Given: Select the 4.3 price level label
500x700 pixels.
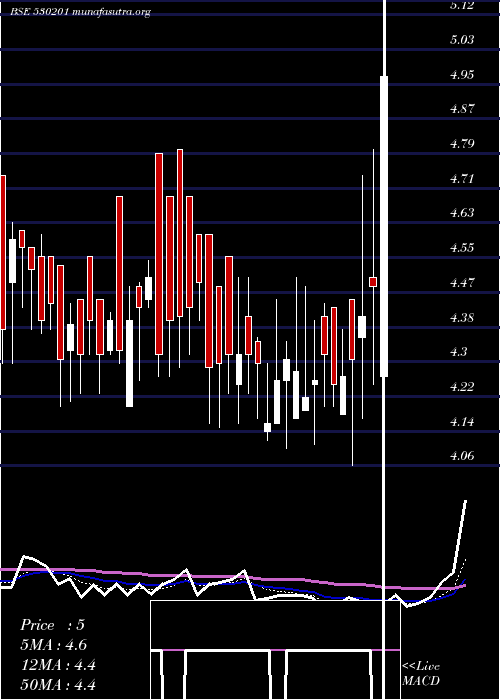Looking at the screenshot, I should pyautogui.click(x=458, y=352).
